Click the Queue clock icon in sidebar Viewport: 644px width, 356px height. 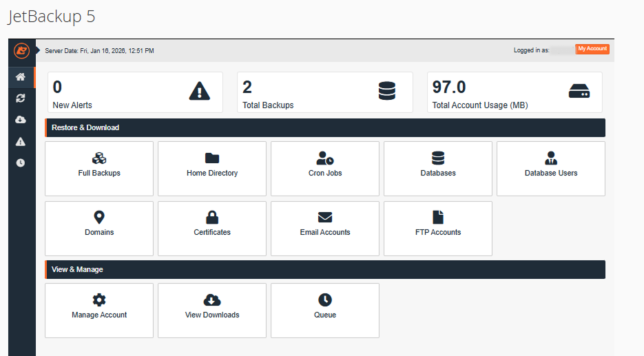point(21,163)
